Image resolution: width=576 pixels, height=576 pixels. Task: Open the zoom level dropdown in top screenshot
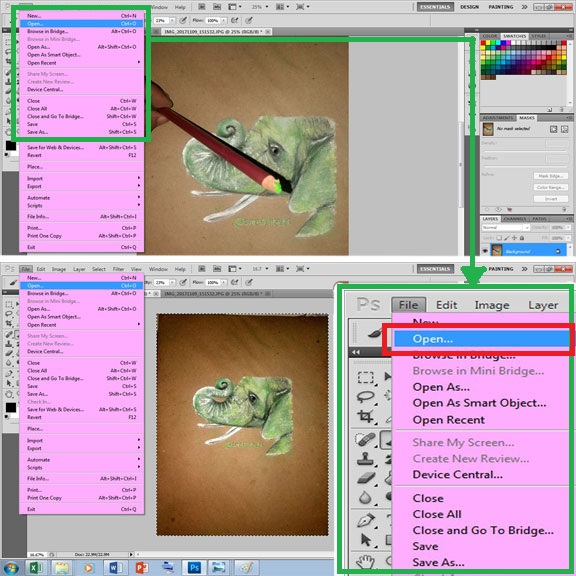point(267,7)
